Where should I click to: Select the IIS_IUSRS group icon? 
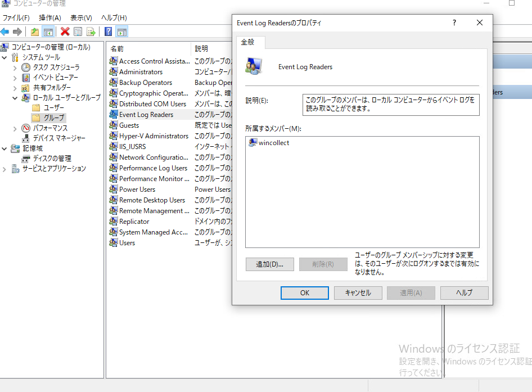click(x=114, y=147)
